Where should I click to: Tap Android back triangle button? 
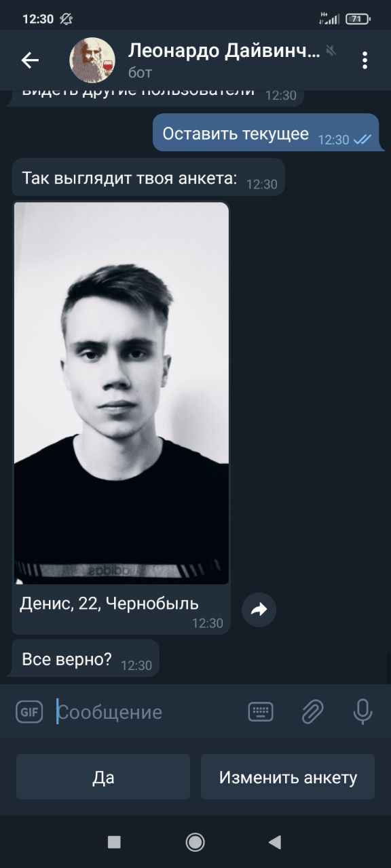pyautogui.click(x=275, y=842)
